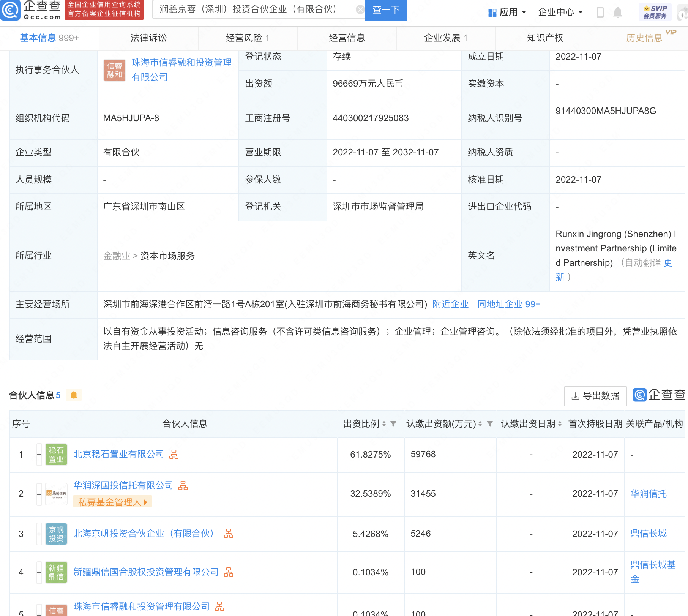
Task: Open equity chart icon for 北海京帆投资合伙企业
Action: [x=229, y=534]
